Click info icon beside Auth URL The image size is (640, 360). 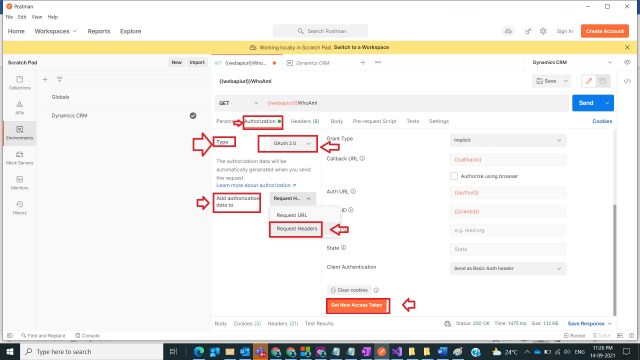pyautogui.click(x=353, y=191)
